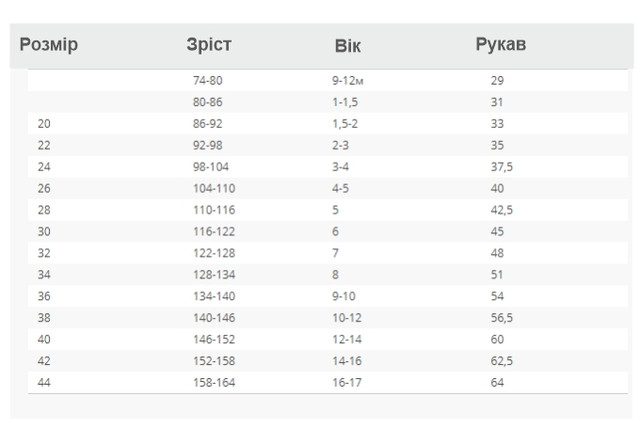Select size 34 in the table
Screen dimensions: 640x427
pyautogui.click(x=44, y=274)
